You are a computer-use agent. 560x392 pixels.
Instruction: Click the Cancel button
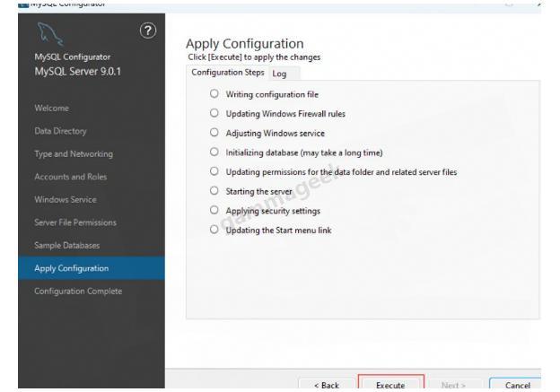coord(517,385)
